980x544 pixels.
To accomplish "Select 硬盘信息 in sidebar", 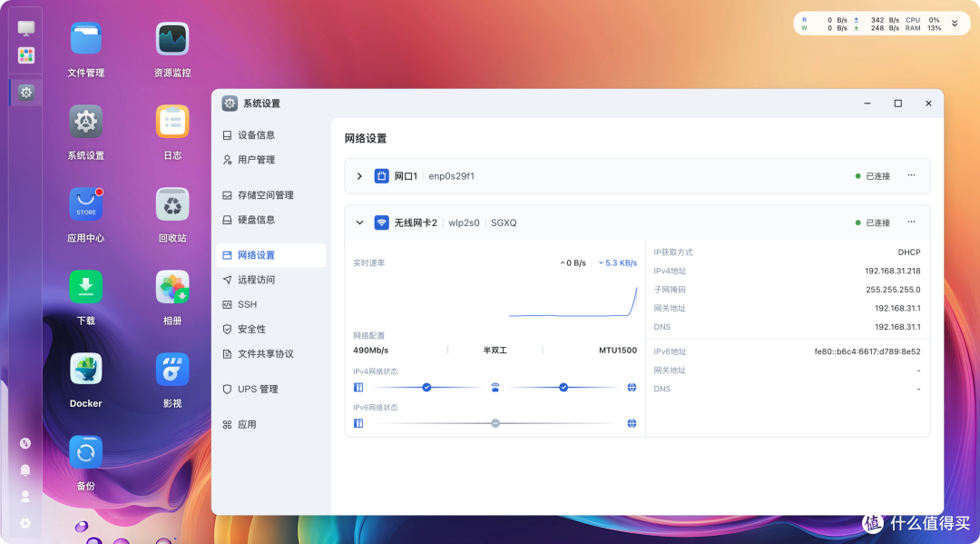I will click(x=270, y=220).
